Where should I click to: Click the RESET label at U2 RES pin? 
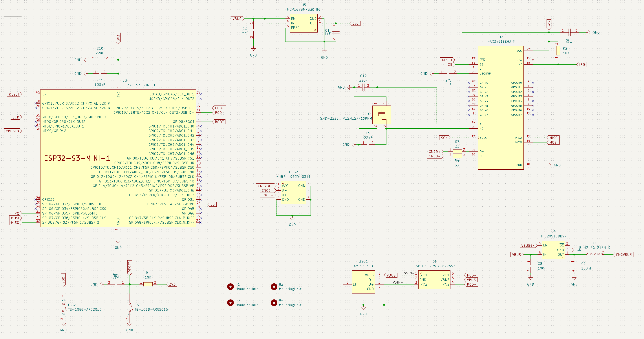[x=448, y=60]
